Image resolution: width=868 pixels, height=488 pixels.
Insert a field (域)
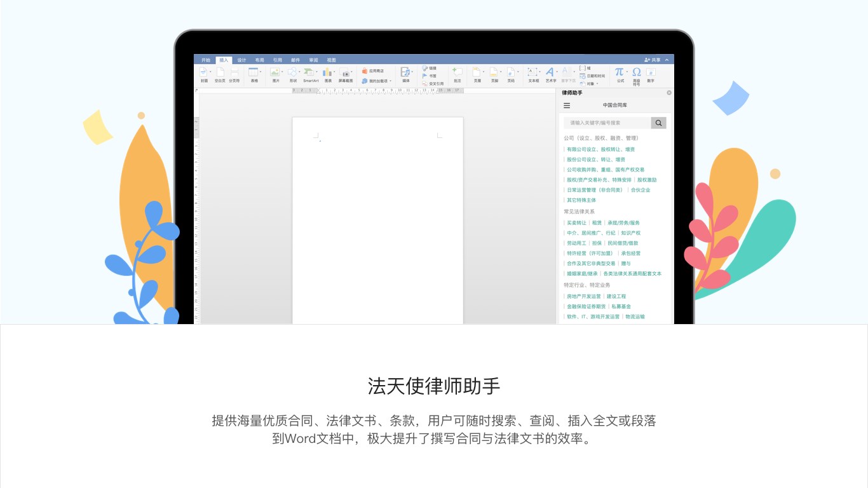click(585, 68)
